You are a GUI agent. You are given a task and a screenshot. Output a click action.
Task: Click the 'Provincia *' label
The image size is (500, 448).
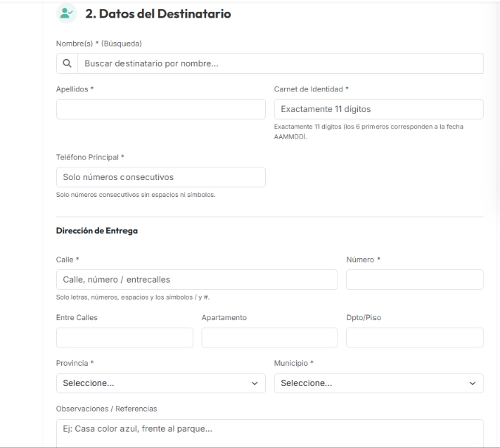tap(75, 363)
